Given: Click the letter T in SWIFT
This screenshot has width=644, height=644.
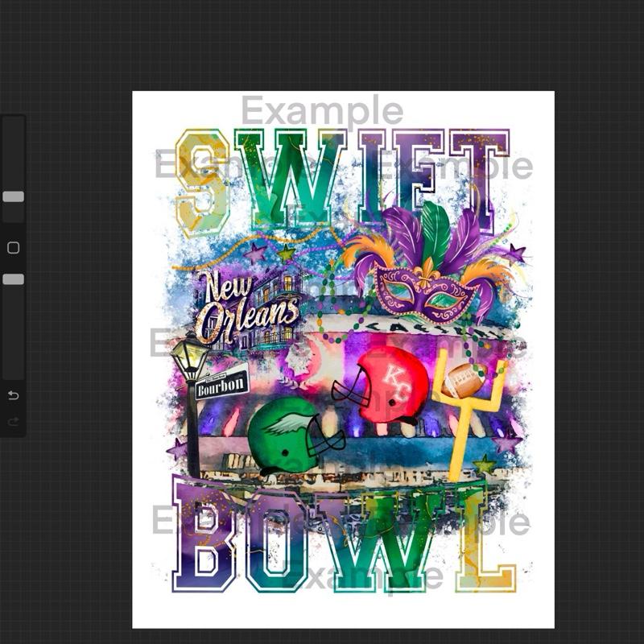Looking at the screenshot, I should [479, 173].
